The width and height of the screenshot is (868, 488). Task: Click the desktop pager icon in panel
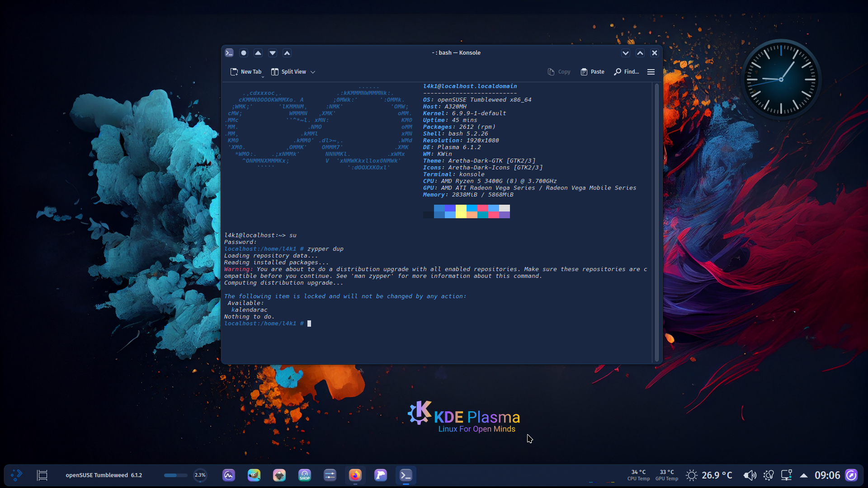pos(42,475)
